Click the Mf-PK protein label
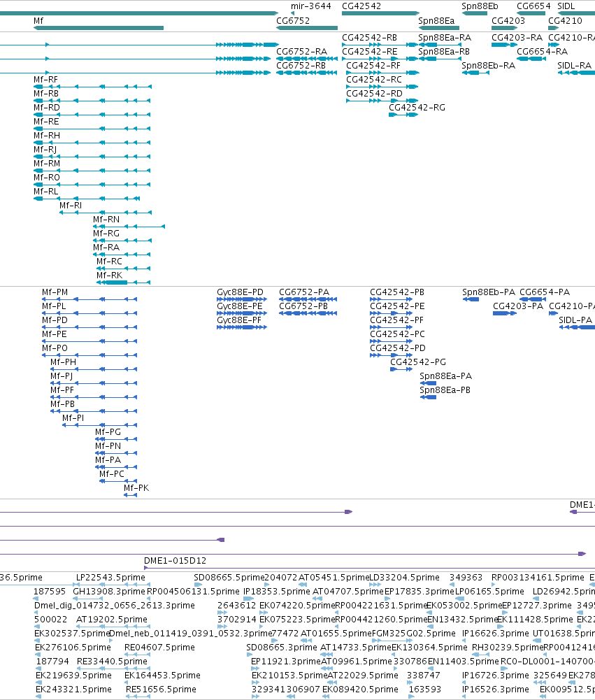This screenshot has height=700, width=595. [x=136, y=487]
